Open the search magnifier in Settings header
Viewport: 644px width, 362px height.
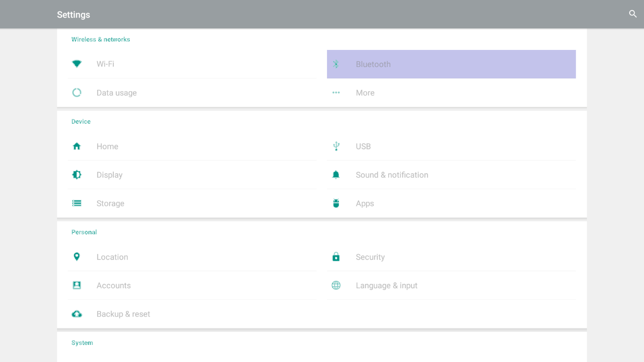pyautogui.click(x=633, y=14)
